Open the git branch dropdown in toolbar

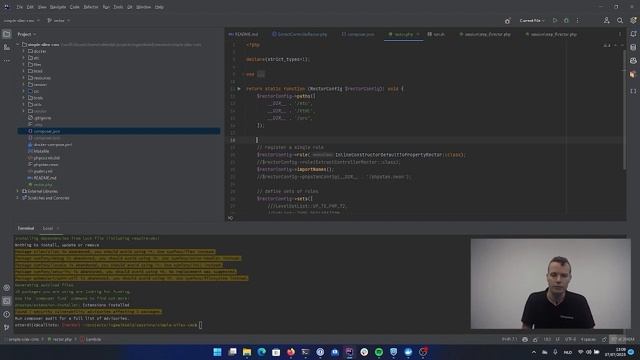pyautogui.click(x=59, y=20)
